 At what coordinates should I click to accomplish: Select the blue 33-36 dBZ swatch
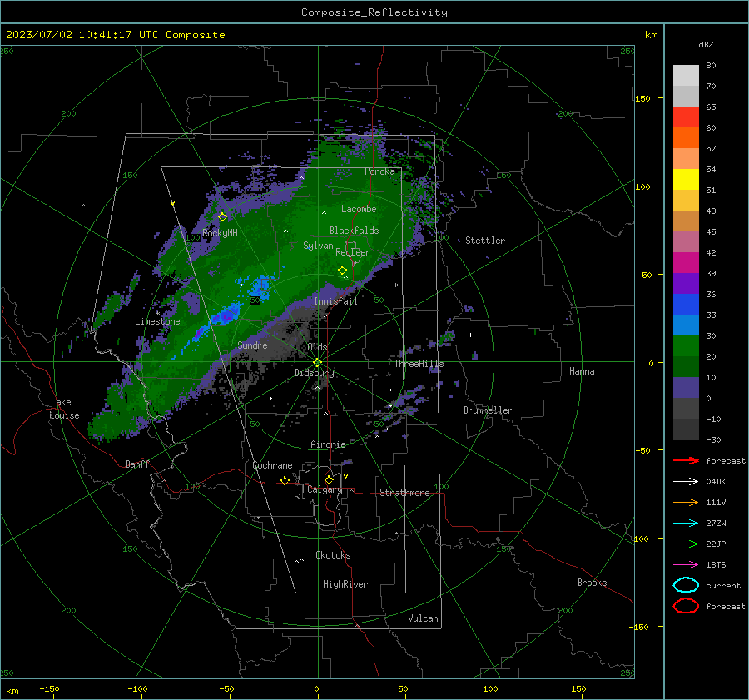686,305
